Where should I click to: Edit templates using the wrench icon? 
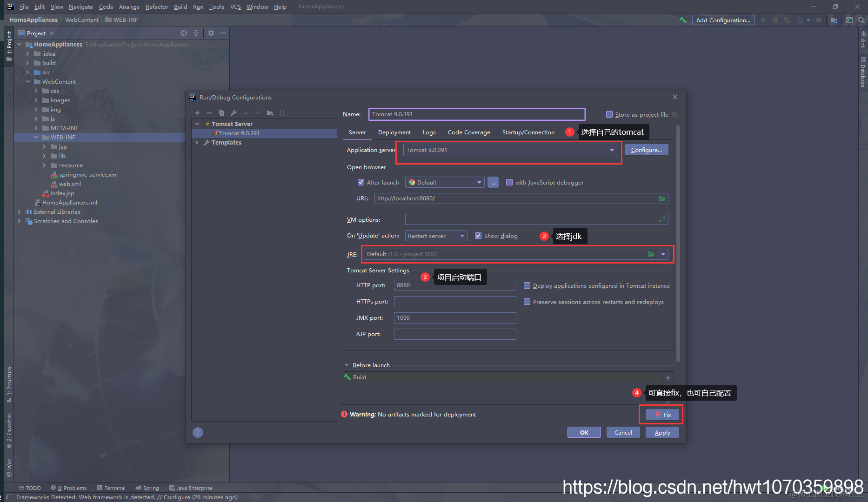tap(234, 113)
